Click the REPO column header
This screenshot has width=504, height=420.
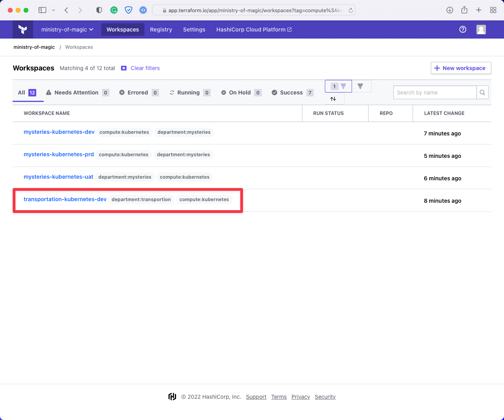coord(386,113)
